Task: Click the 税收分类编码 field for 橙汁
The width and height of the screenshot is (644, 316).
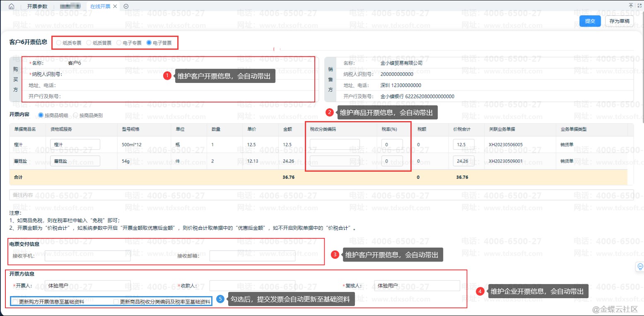Action: tap(335, 144)
